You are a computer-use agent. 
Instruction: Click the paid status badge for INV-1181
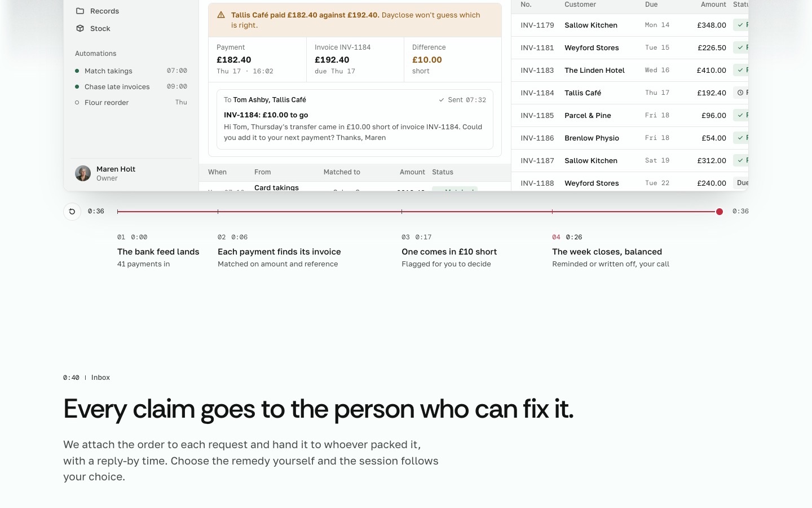point(741,47)
